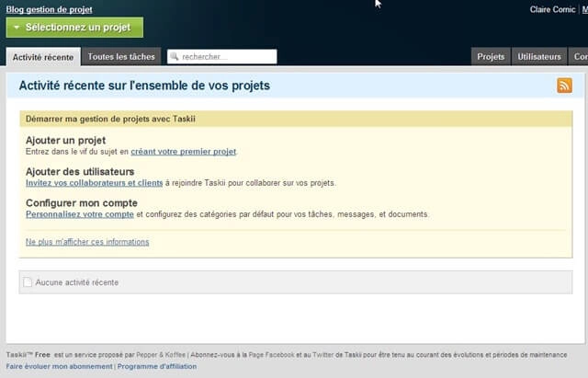588x378 pixels.
Task: Follow 'créant votre premier projet' link
Action: [x=184, y=152]
